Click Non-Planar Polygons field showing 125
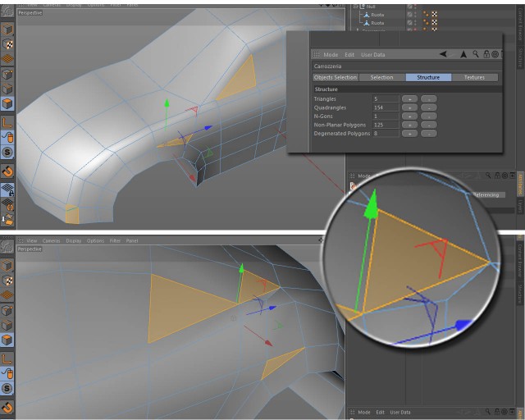 [386, 125]
